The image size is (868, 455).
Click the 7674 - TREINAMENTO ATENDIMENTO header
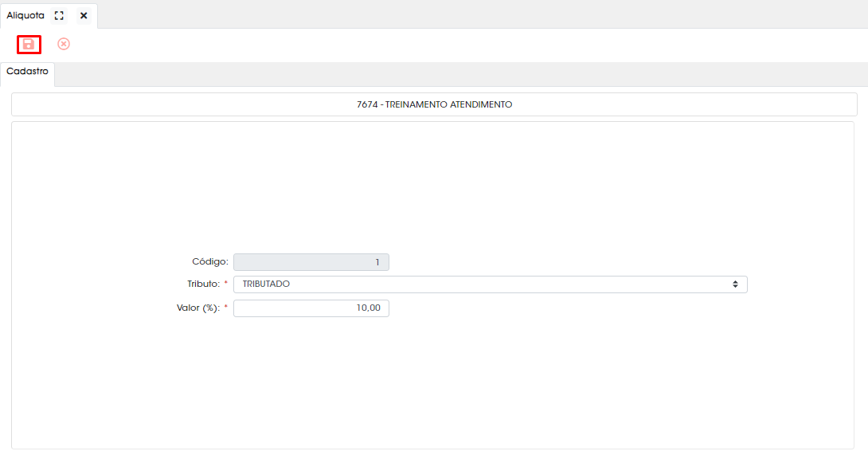click(435, 104)
